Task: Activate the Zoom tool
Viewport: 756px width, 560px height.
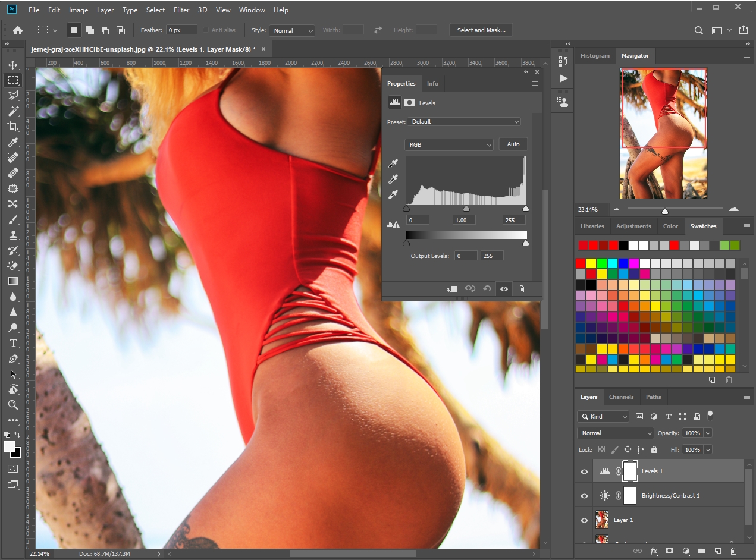Action: [x=13, y=405]
